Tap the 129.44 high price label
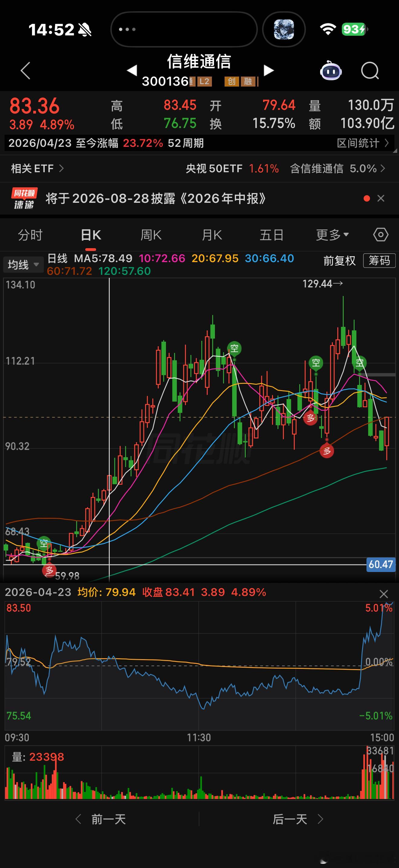The height and width of the screenshot is (868, 399). (322, 284)
